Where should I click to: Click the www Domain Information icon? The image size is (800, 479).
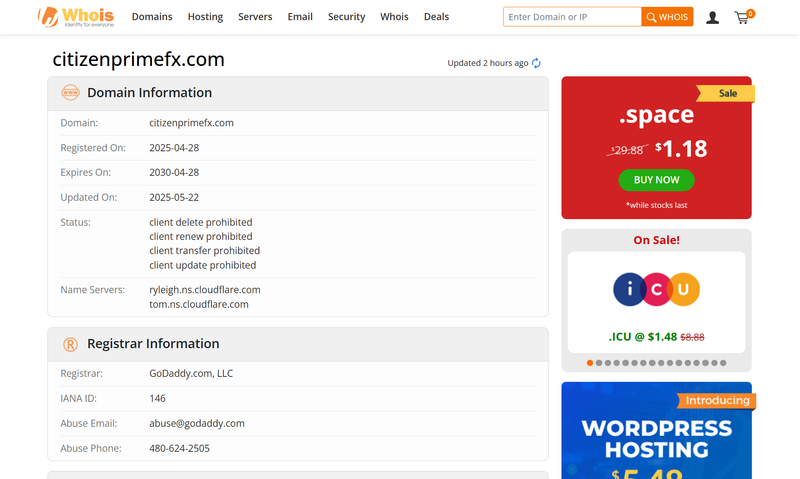70,93
